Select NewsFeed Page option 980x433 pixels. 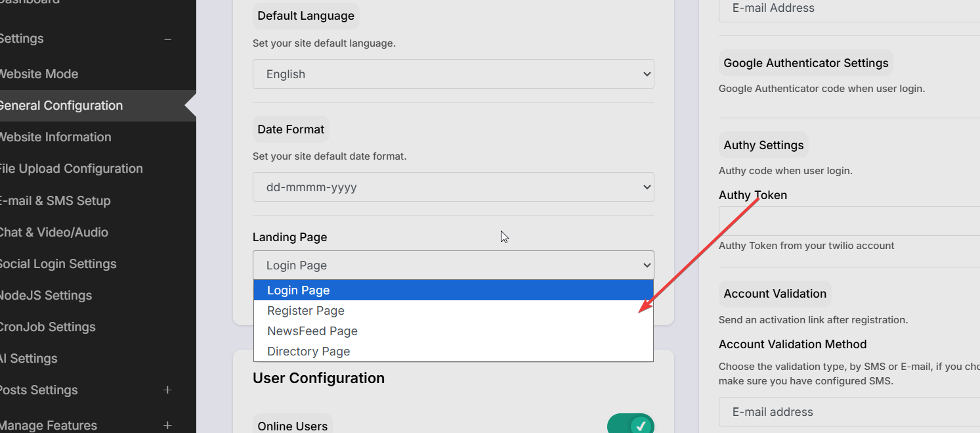tap(312, 331)
